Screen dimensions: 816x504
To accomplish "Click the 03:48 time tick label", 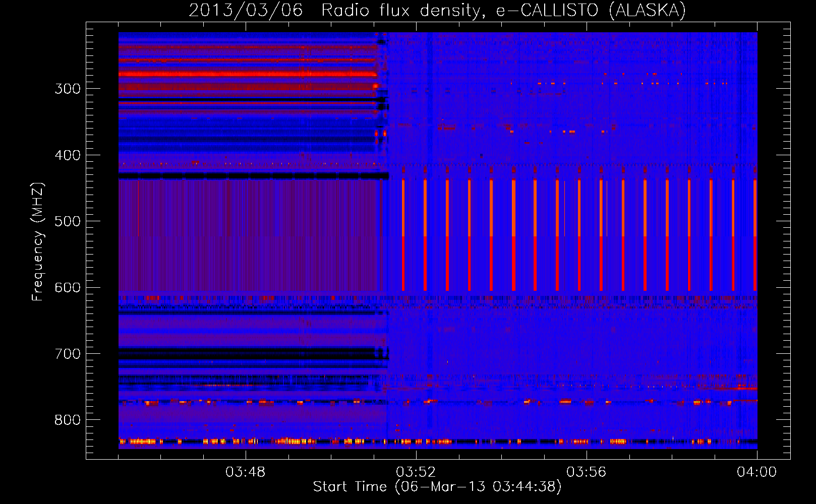I will click(245, 472).
